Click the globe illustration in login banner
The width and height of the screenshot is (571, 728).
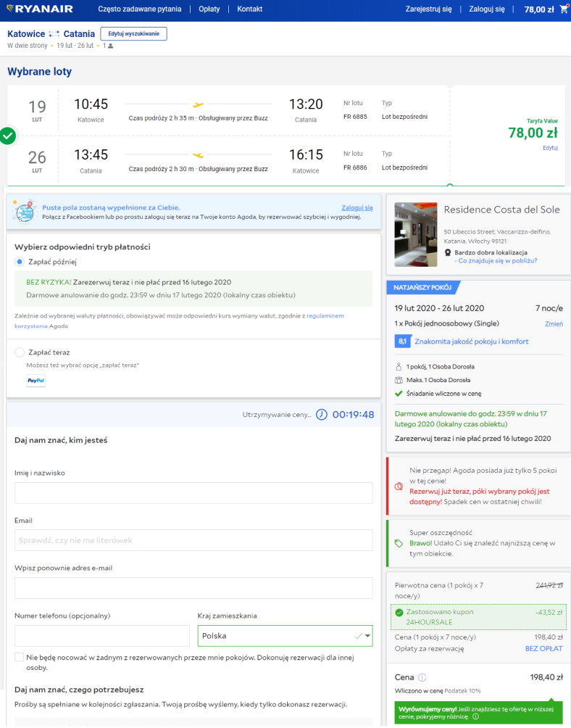pyautogui.click(x=24, y=211)
